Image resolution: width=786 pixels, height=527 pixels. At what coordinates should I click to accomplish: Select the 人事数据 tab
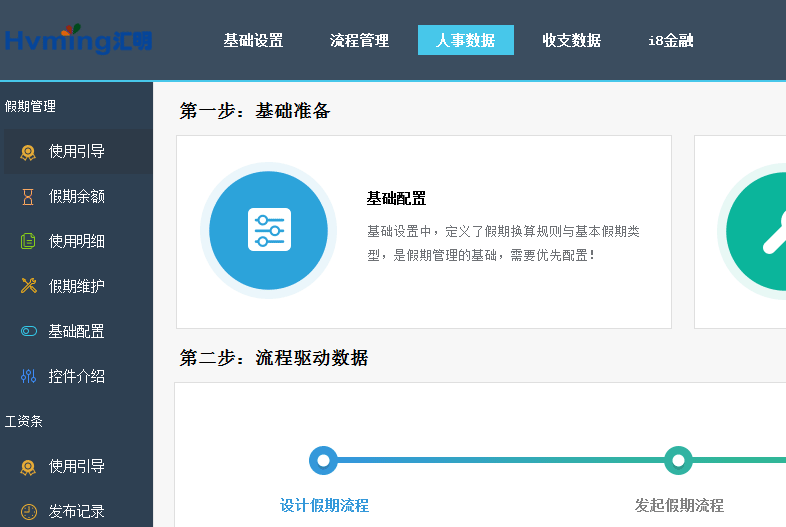point(466,40)
